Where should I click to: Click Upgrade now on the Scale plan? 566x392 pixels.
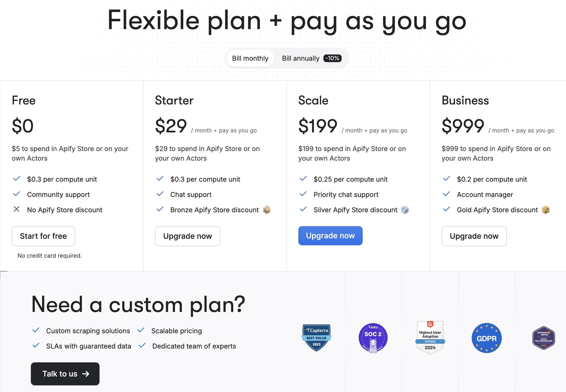[330, 236]
